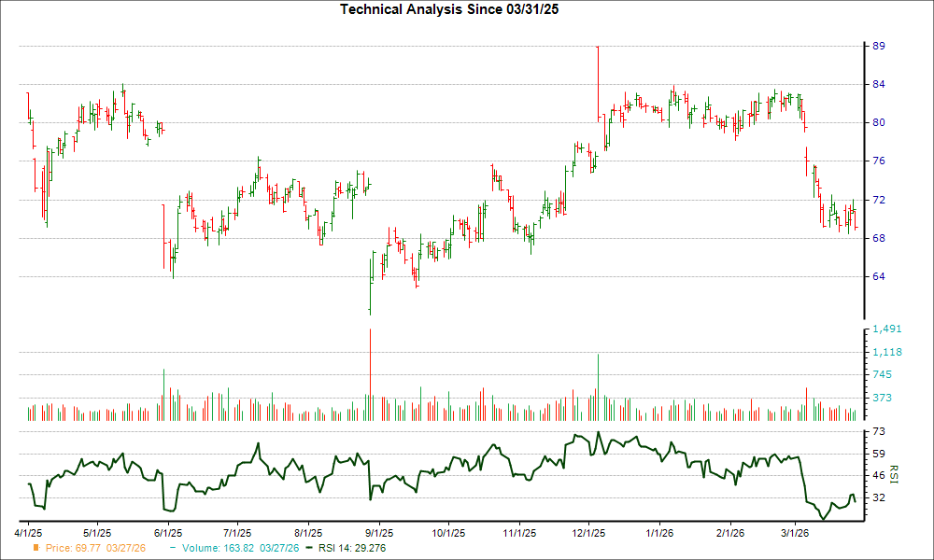Click the 1,491 volume axis label
The image size is (934, 560).
pos(885,328)
